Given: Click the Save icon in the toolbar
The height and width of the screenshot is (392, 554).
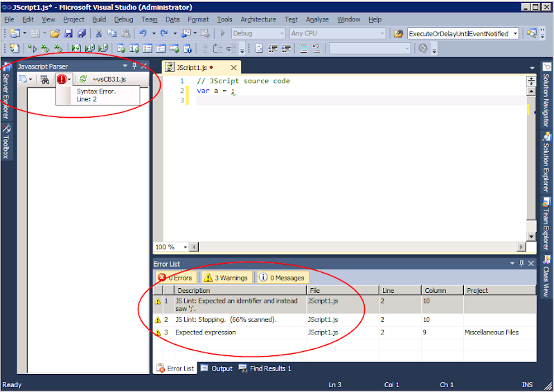Looking at the screenshot, I should point(69,33).
